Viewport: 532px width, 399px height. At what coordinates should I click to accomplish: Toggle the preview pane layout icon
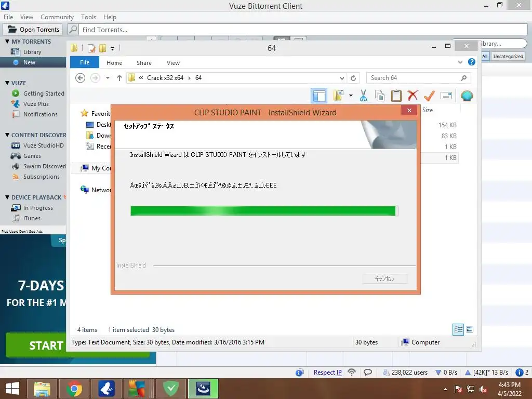(319, 96)
